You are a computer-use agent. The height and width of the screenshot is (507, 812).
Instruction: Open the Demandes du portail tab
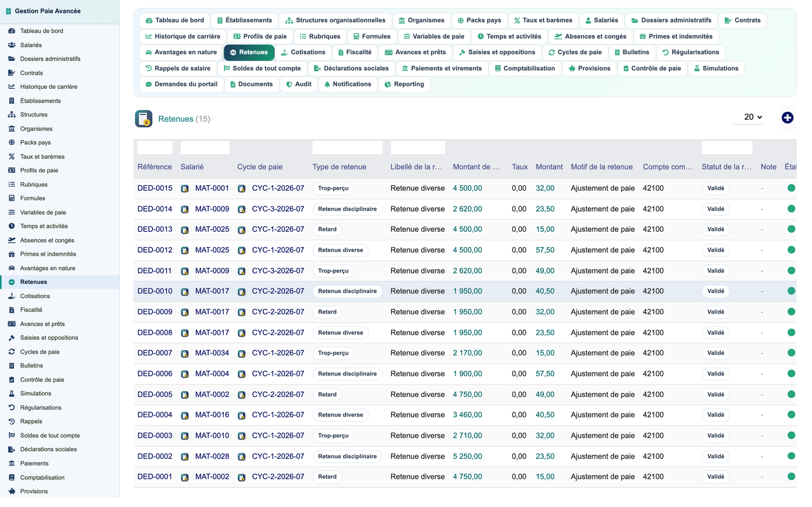pos(181,84)
